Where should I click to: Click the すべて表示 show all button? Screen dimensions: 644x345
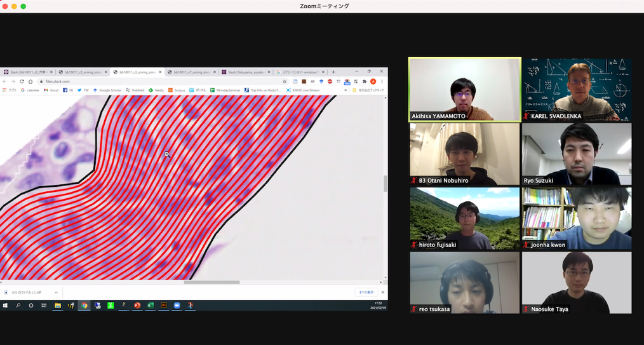coord(366,292)
